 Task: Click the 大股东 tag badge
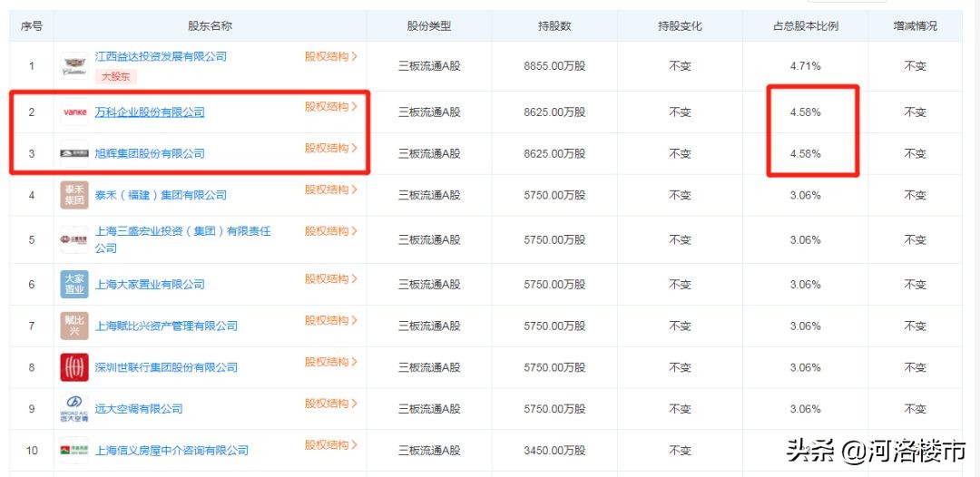pos(115,76)
